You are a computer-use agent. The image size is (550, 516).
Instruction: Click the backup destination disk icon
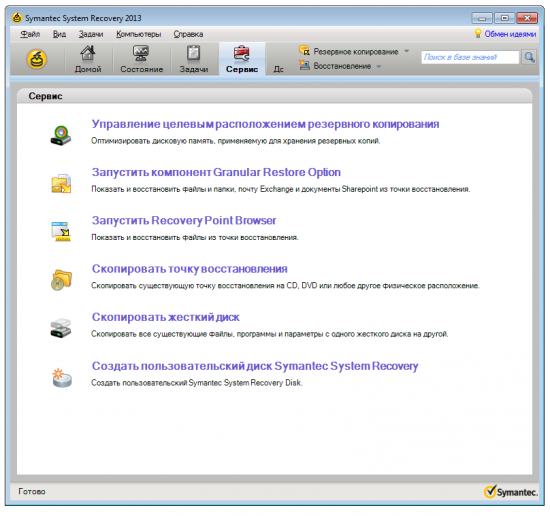pyautogui.click(x=61, y=136)
